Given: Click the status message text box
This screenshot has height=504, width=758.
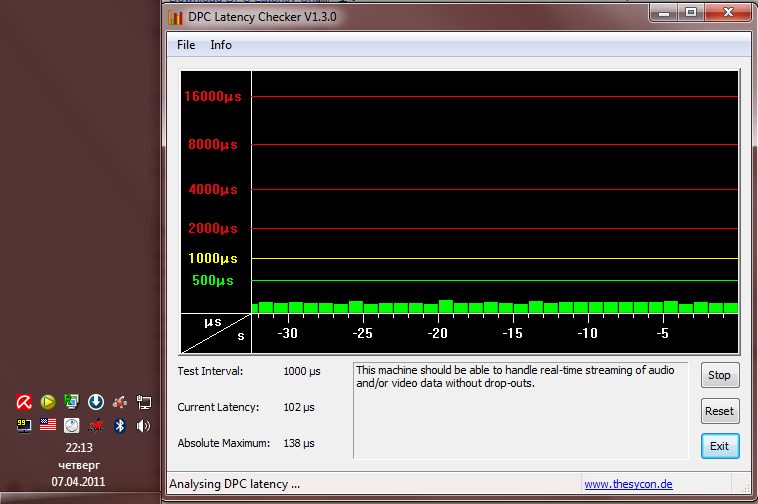Looking at the screenshot, I should [520, 411].
